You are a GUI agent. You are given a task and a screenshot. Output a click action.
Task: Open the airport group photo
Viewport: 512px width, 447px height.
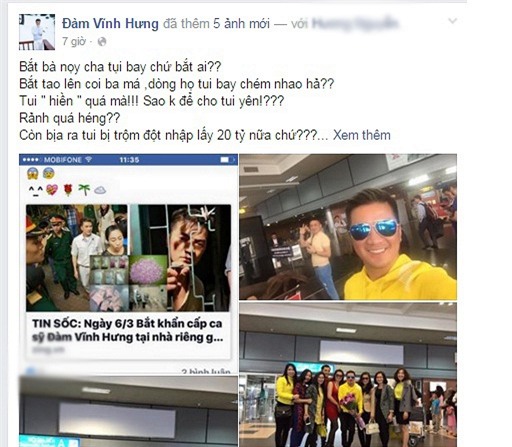pos(348,375)
